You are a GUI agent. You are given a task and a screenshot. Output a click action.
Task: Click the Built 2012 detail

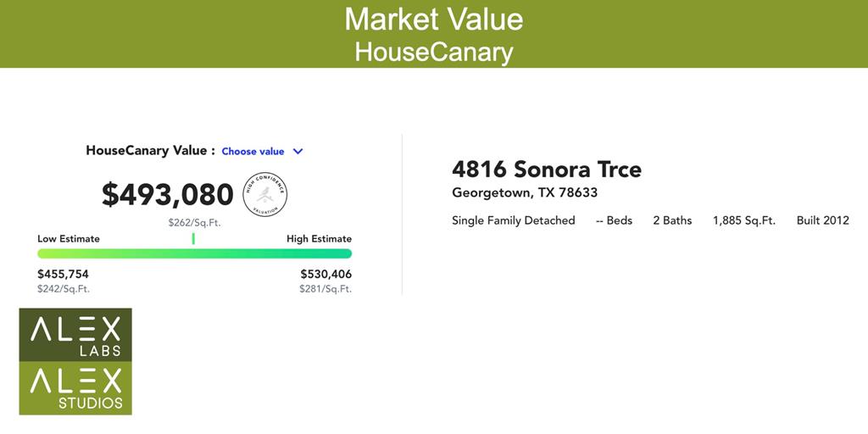[822, 220]
